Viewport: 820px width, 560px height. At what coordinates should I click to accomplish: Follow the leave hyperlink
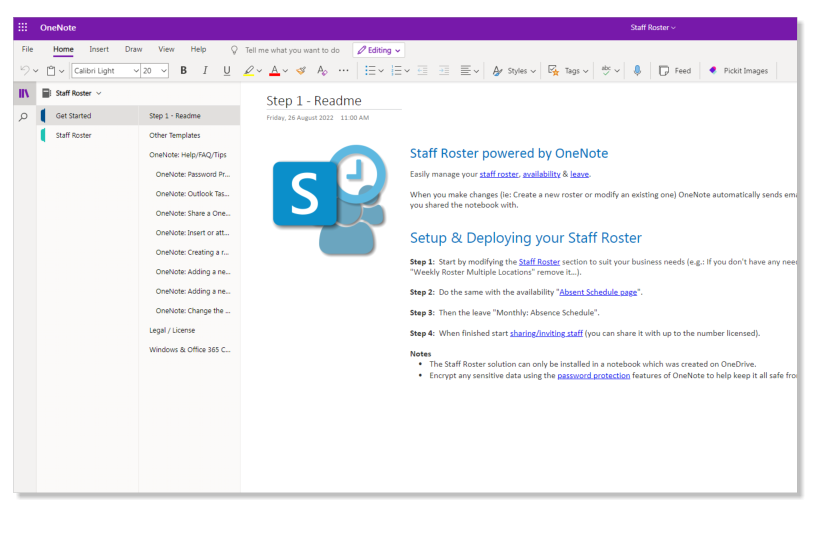click(579, 174)
